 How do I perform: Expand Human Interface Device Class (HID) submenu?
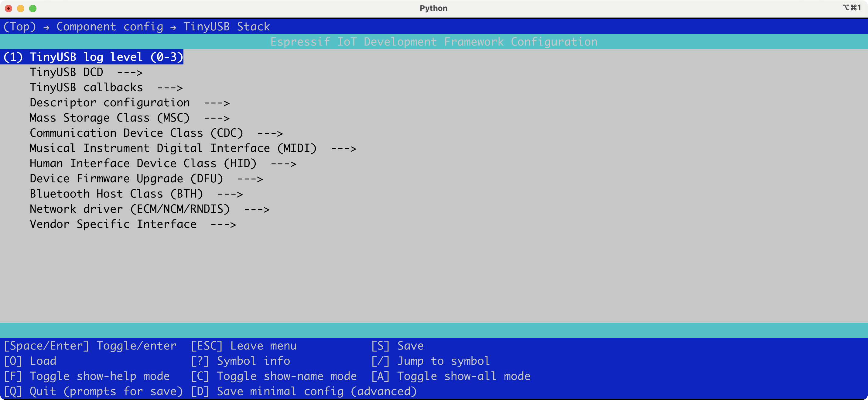click(163, 163)
